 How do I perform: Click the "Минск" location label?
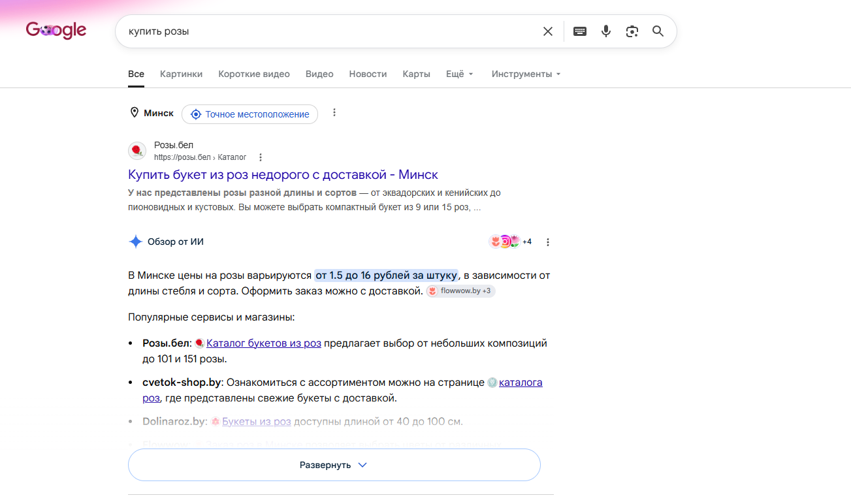(x=159, y=113)
